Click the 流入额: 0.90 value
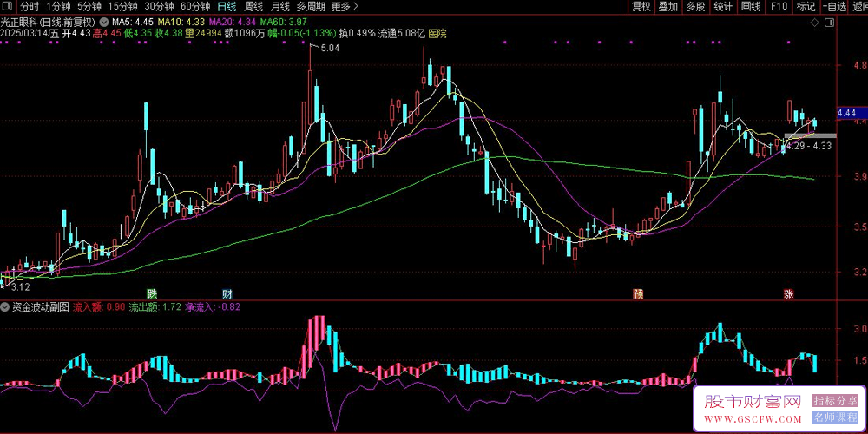The image size is (868, 434). pyautogui.click(x=99, y=306)
